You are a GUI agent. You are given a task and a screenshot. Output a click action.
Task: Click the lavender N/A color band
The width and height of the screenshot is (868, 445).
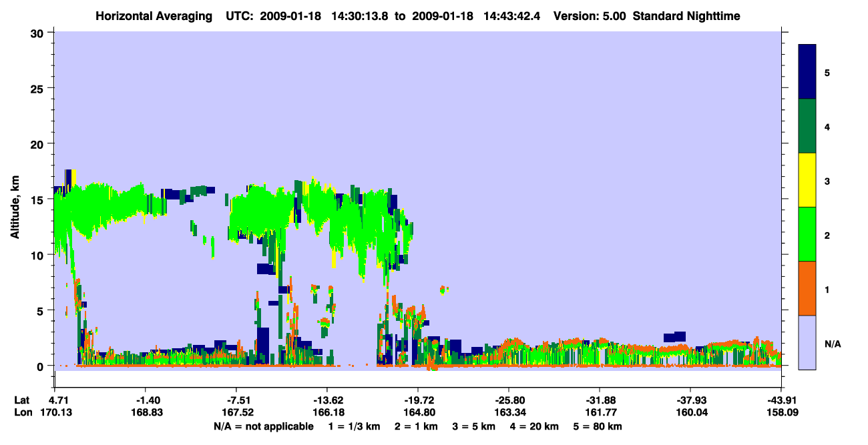click(807, 342)
